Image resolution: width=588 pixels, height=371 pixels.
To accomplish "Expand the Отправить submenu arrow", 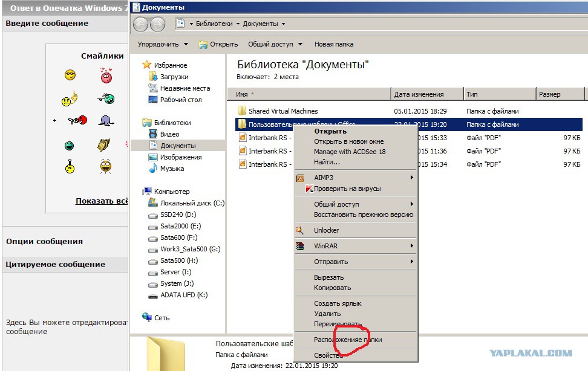I will [x=412, y=261].
